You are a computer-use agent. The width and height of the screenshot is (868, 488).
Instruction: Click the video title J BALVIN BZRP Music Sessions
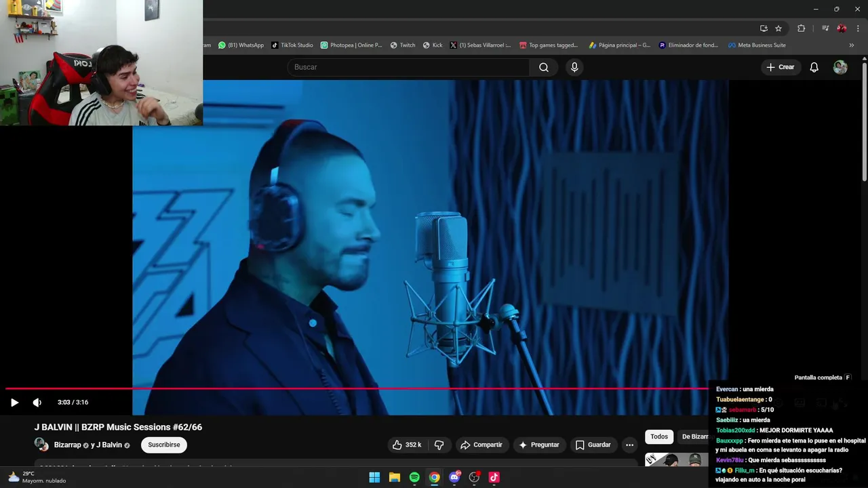[x=118, y=427]
